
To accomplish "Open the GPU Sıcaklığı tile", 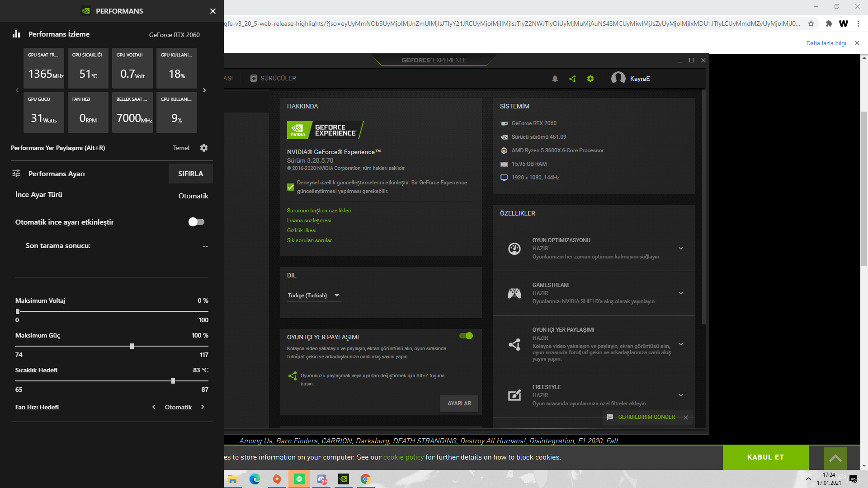I will [88, 68].
